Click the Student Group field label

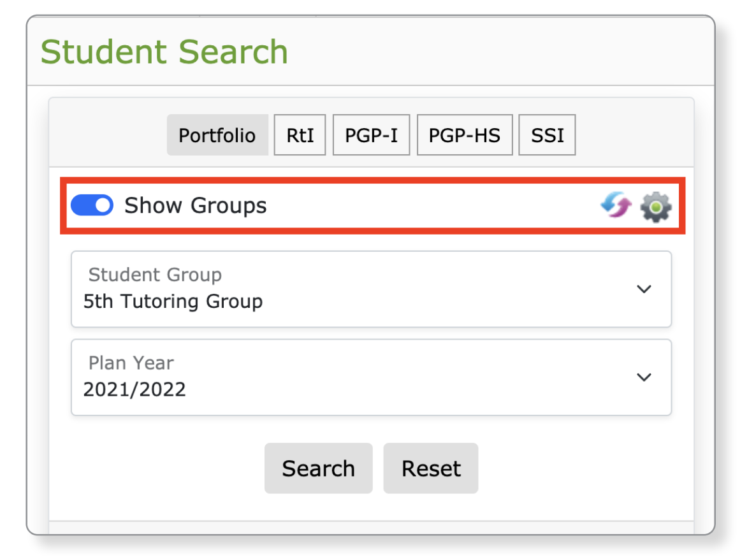(155, 275)
